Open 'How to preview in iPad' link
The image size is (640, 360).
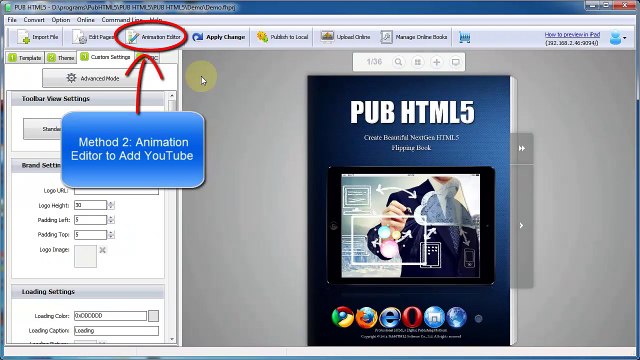coord(572,35)
